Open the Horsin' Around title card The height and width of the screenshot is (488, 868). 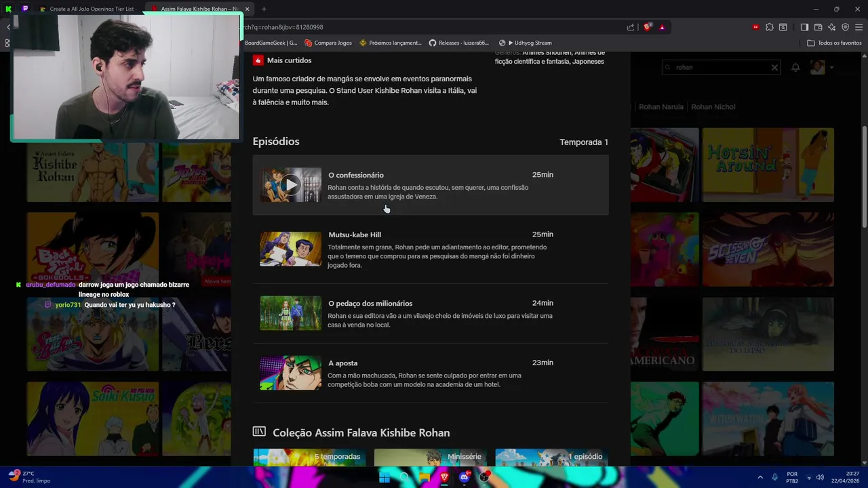pyautogui.click(x=768, y=165)
